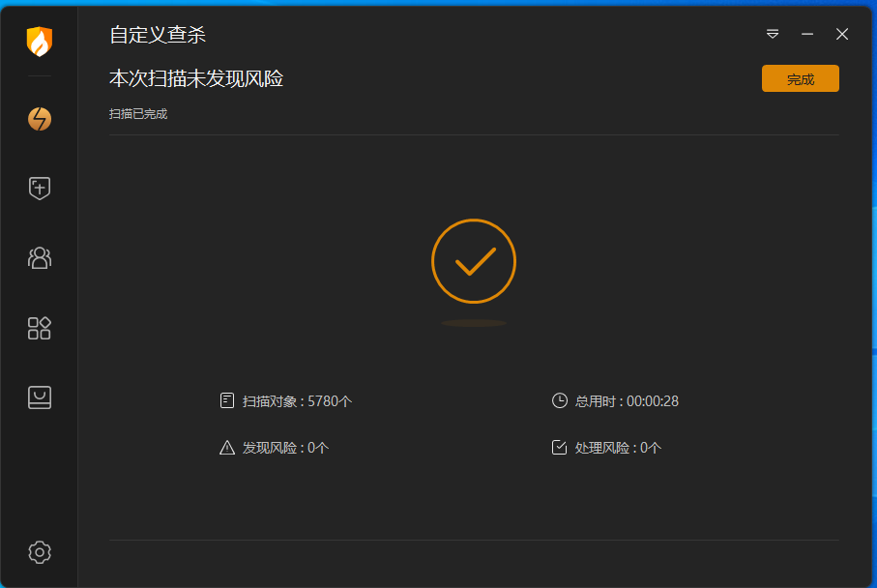Viewport: 877px width, 588px height.
Task: Click the 扫描已完成 status text
Action: click(138, 114)
